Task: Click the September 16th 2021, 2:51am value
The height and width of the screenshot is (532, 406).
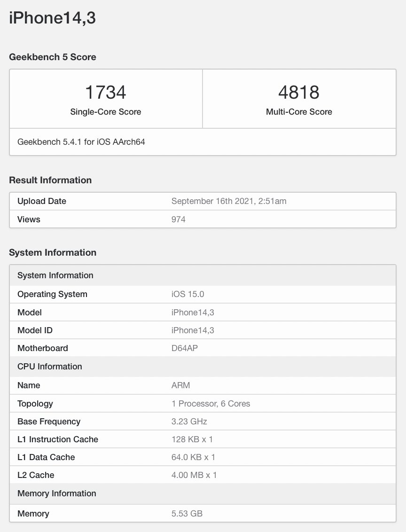Action: click(x=229, y=201)
